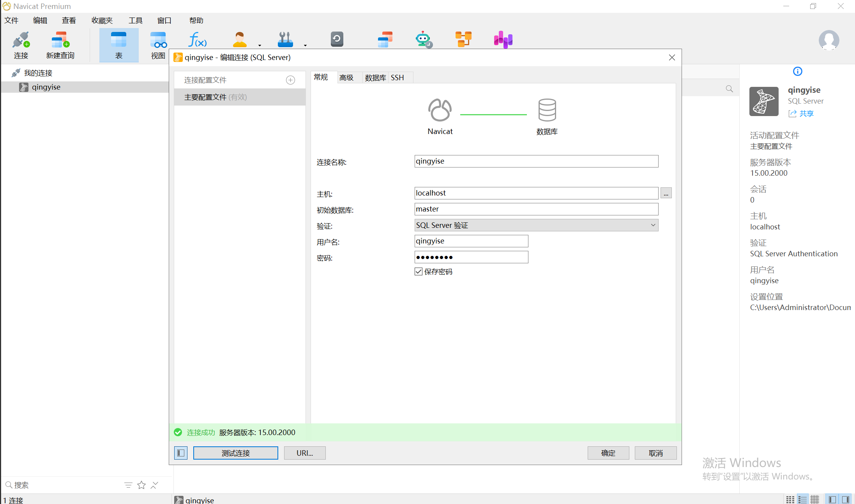The height and width of the screenshot is (504, 855).
Task: Add a connection profile with the plus button
Action: (x=290, y=80)
